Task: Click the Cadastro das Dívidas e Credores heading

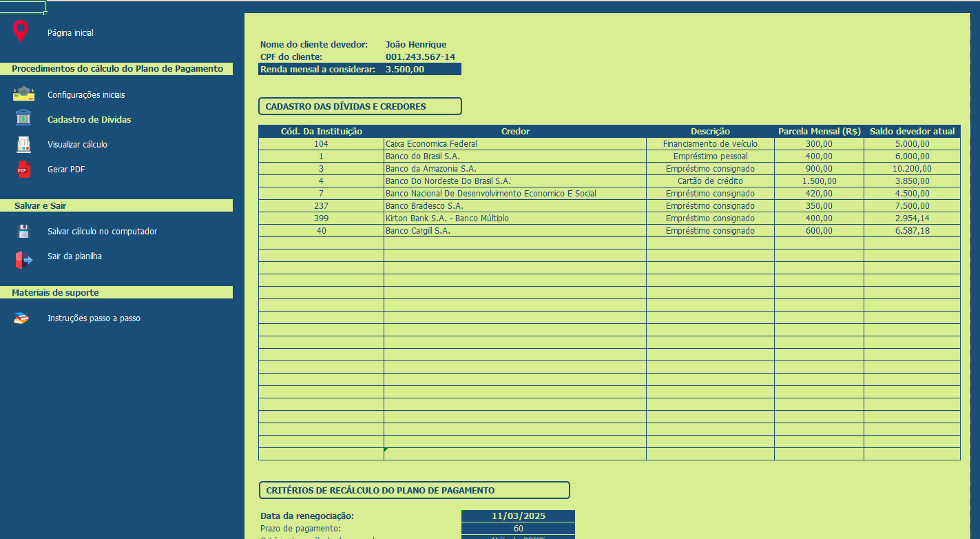Action: pyautogui.click(x=359, y=106)
